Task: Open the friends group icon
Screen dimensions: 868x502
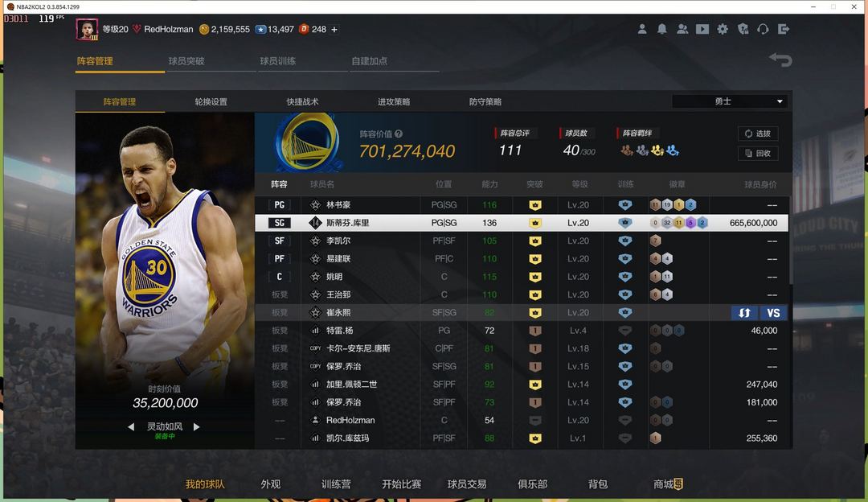Action: [x=682, y=29]
